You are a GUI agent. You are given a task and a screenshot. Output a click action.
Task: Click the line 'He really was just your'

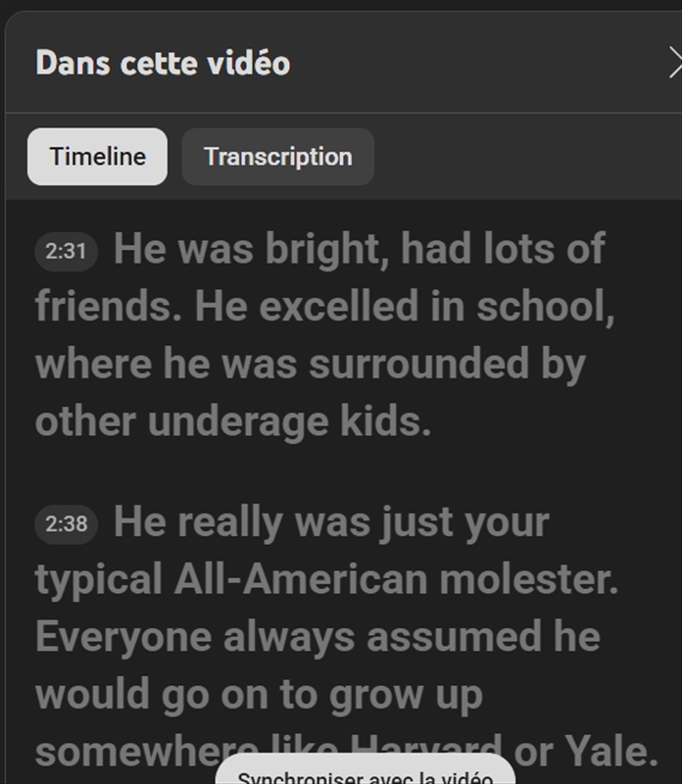tap(331, 521)
